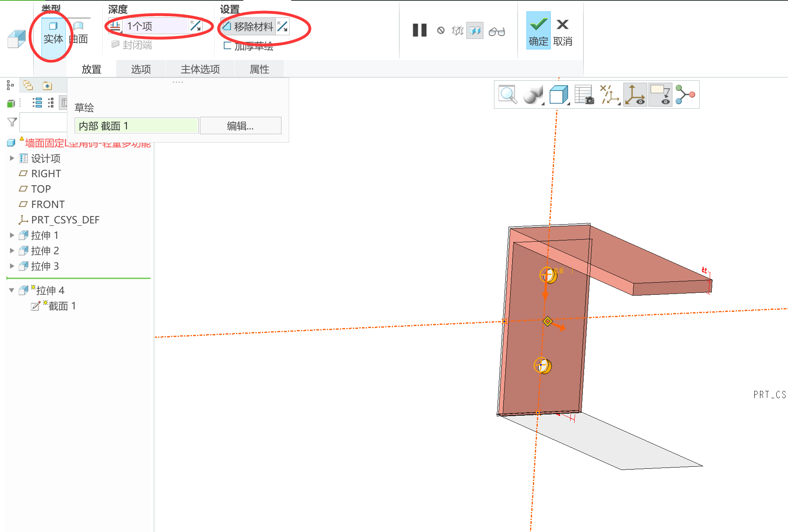Viewport: 788px width, 532px height.
Task: Open the saved orientations cube icon
Action: tap(558, 94)
